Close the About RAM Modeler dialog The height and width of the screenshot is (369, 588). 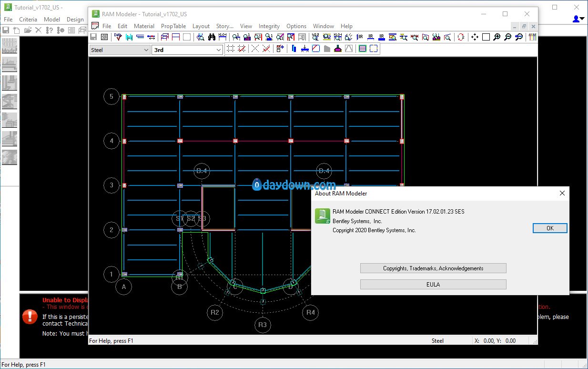pyautogui.click(x=562, y=193)
